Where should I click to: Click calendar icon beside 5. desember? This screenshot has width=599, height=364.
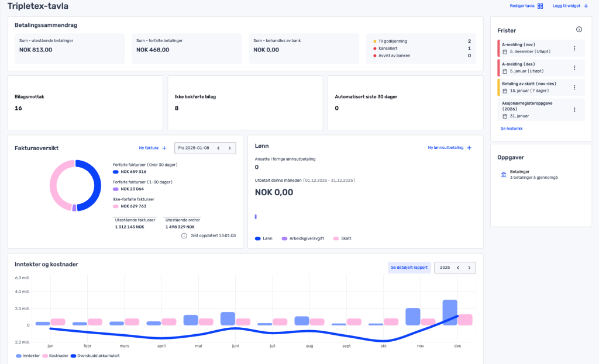click(x=505, y=51)
